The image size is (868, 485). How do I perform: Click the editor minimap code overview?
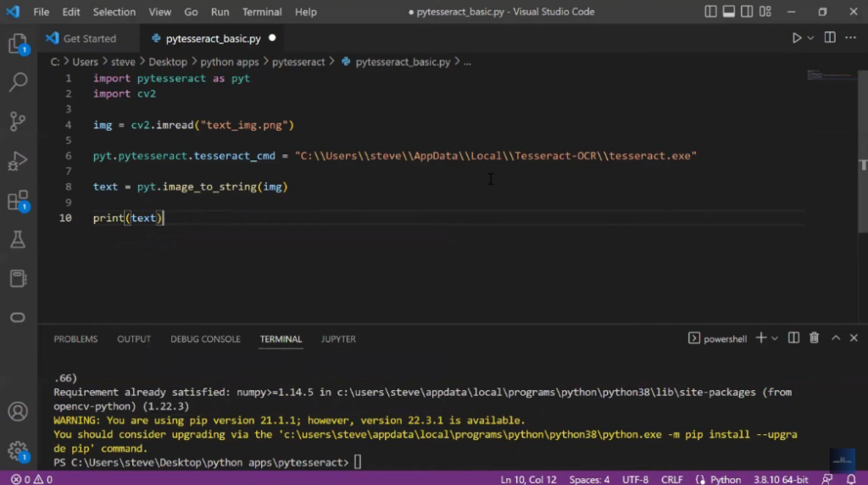click(821, 75)
